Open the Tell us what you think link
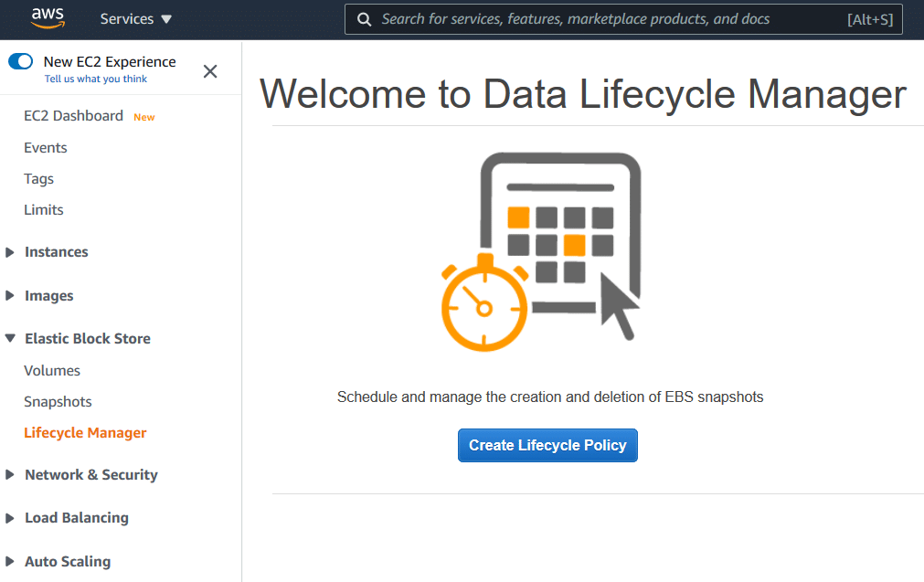This screenshot has width=924, height=582. (x=95, y=79)
